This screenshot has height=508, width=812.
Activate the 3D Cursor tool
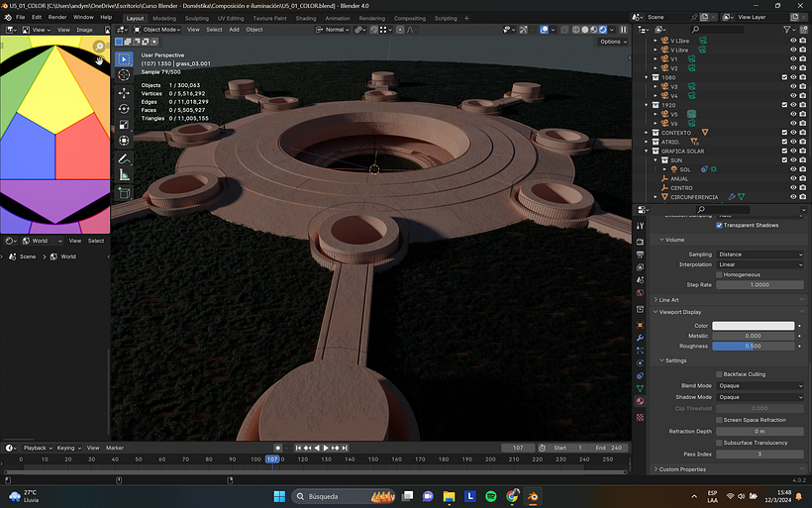(124, 75)
